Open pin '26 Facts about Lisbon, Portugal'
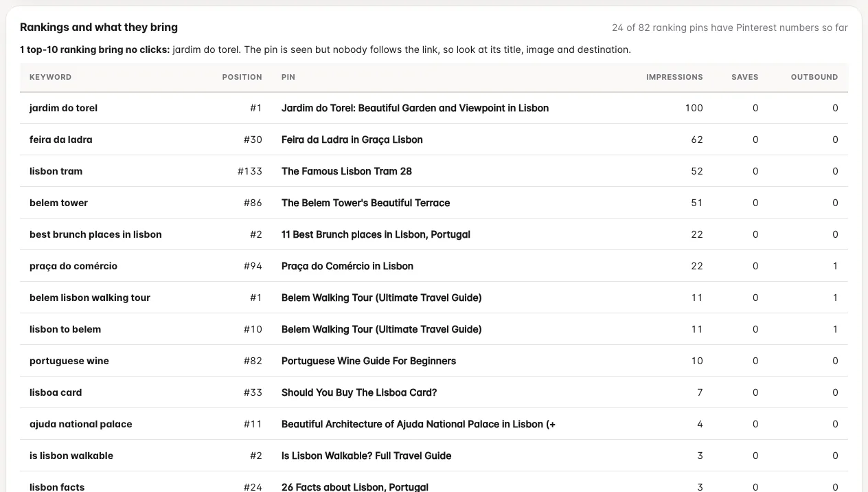 pyautogui.click(x=355, y=487)
